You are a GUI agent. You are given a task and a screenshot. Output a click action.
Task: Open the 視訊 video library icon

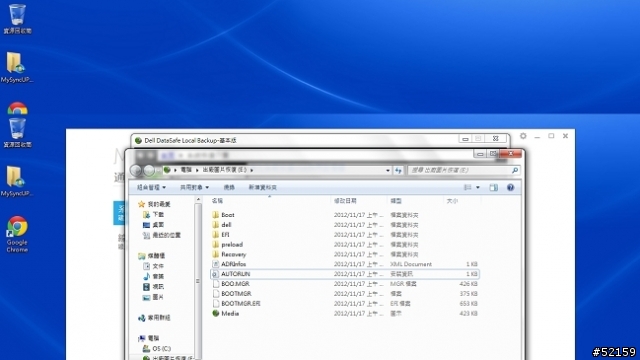146,287
